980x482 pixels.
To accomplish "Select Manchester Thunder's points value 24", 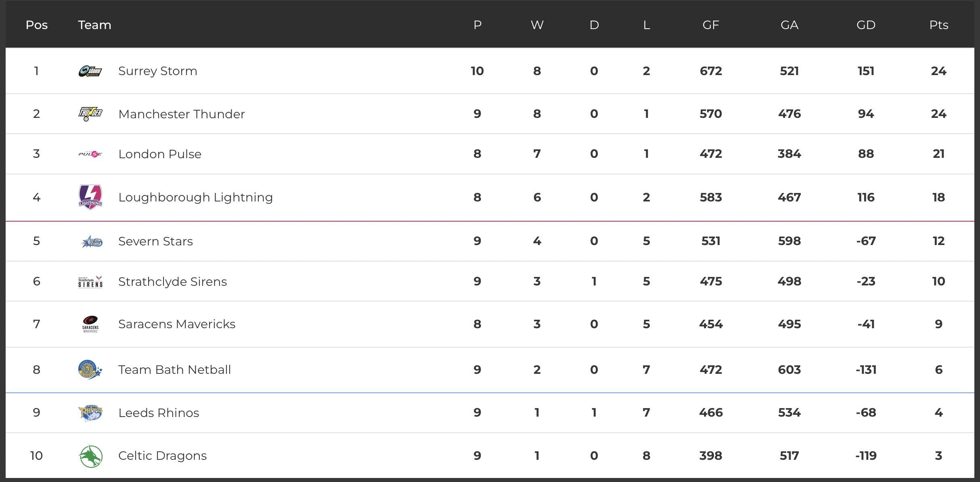I will pyautogui.click(x=938, y=114).
